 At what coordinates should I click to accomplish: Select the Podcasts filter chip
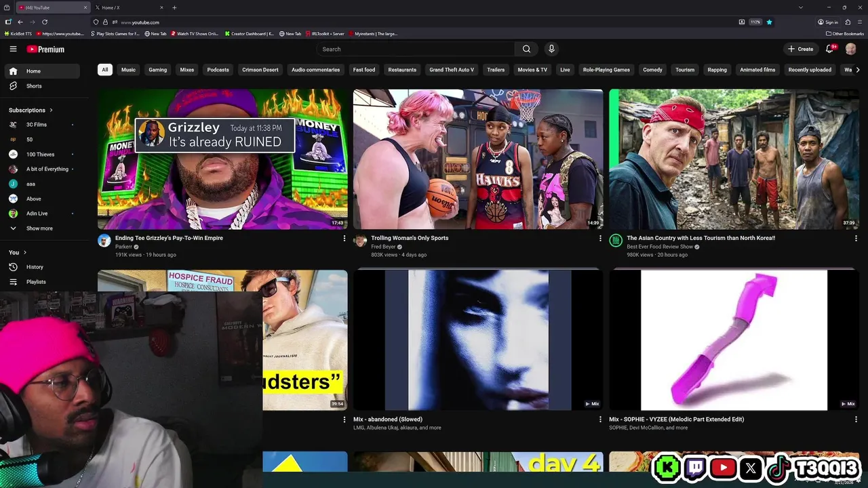(218, 70)
